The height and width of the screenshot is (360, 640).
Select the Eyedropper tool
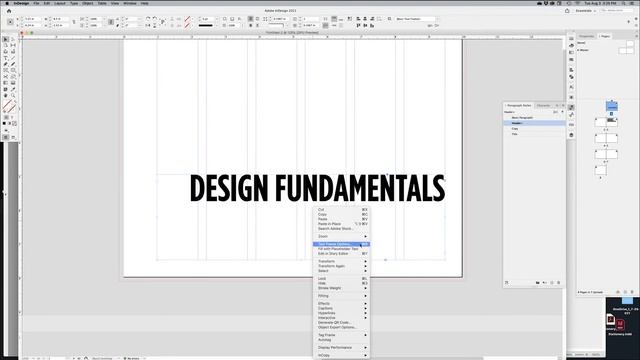click(13, 89)
